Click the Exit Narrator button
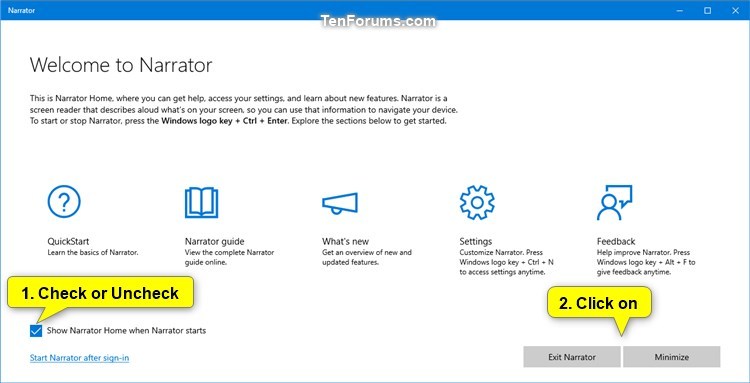This screenshot has height=383, width=750. coord(572,357)
